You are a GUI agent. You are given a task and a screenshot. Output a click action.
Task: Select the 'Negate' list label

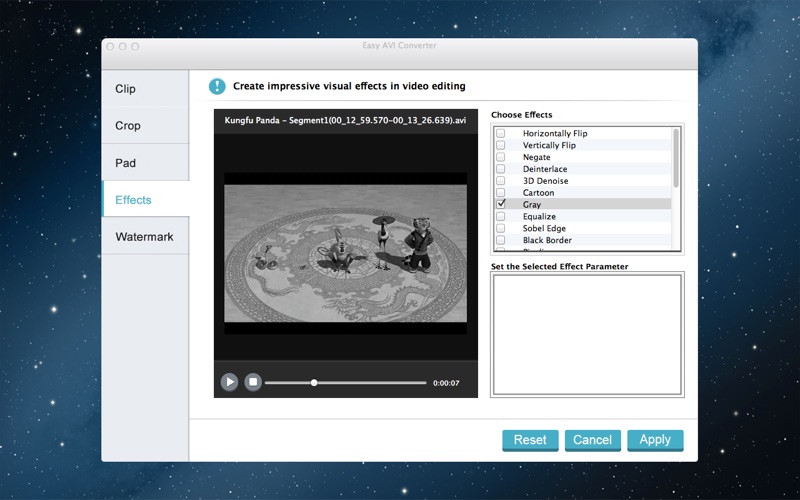pyautogui.click(x=536, y=157)
